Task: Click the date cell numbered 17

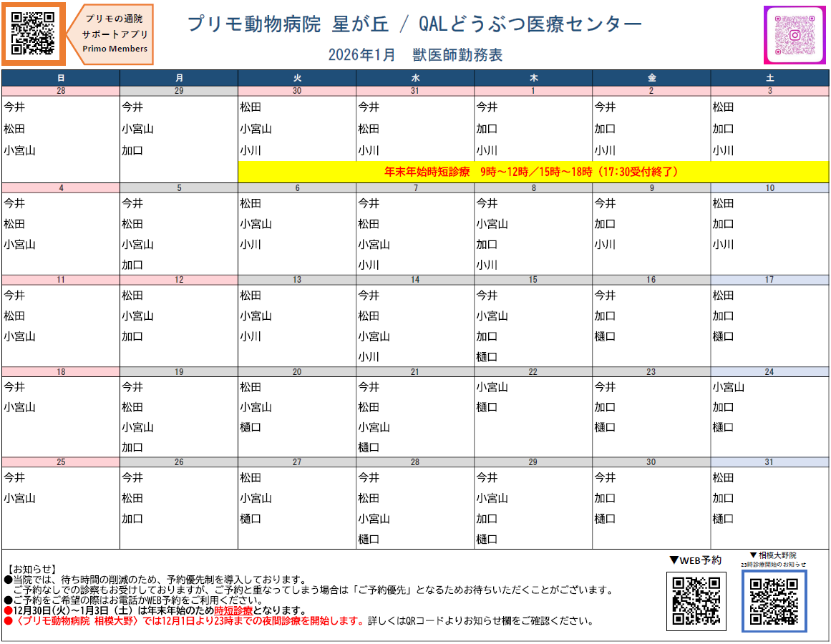Action: click(x=769, y=280)
